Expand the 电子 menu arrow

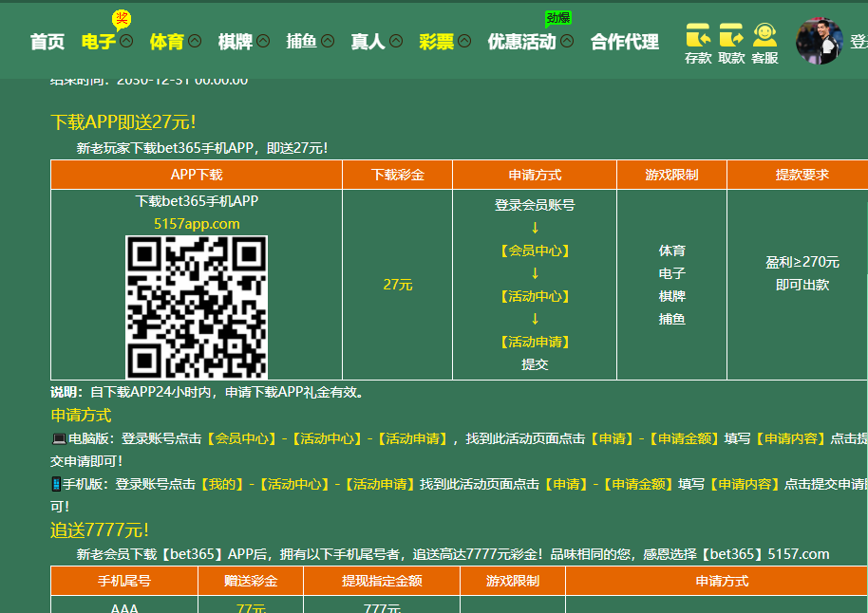coord(126,42)
